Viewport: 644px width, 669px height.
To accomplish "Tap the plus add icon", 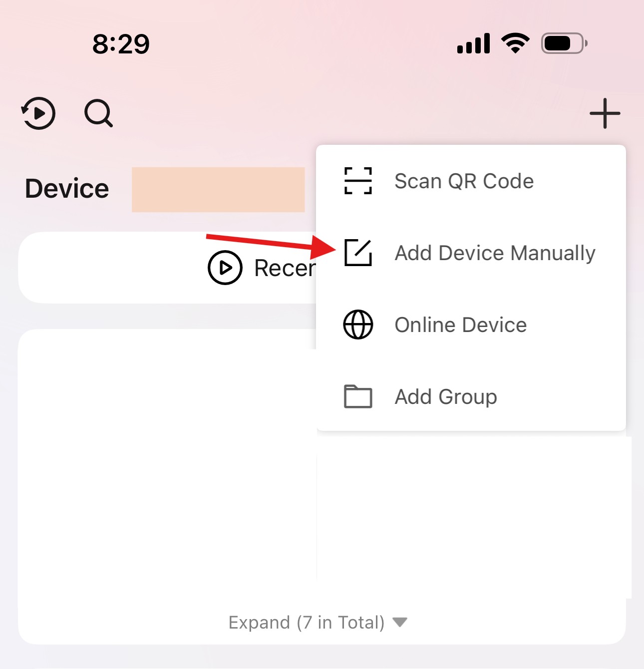I will click(605, 113).
